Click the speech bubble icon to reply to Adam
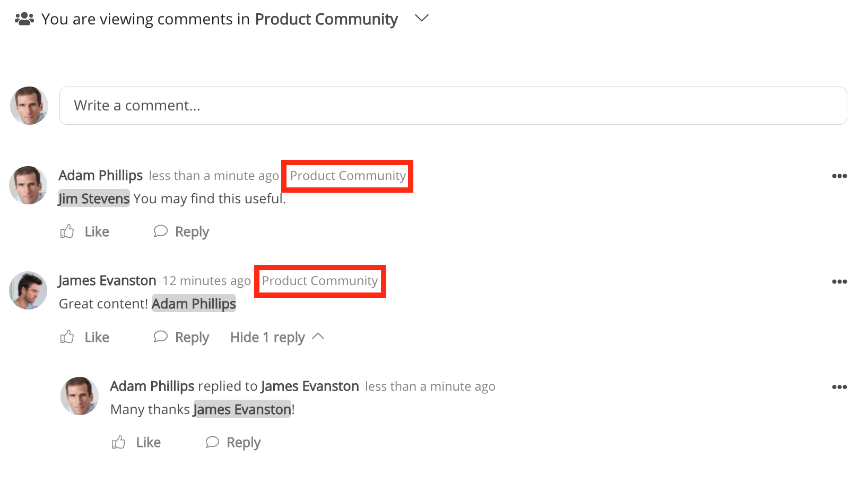The width and height of the screenshot is (868, 482). 161,231
